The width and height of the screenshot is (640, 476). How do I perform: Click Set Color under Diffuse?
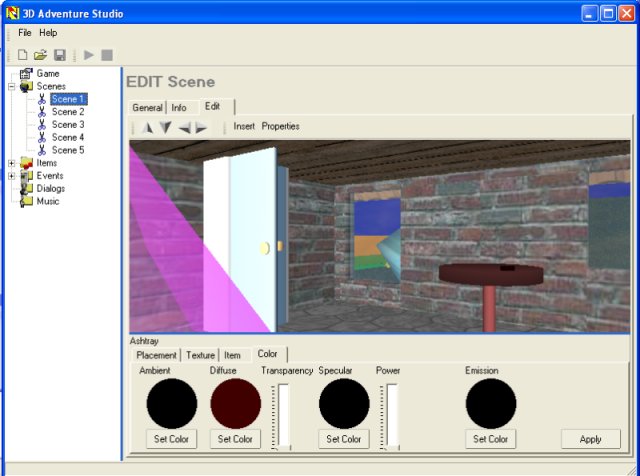[236, 439]
